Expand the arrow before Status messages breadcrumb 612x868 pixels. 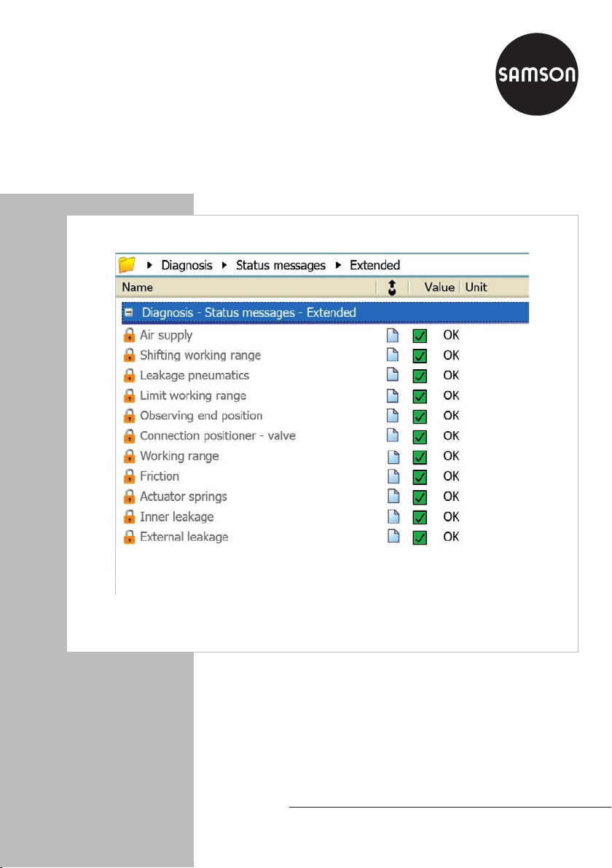[x=224, y=265]
